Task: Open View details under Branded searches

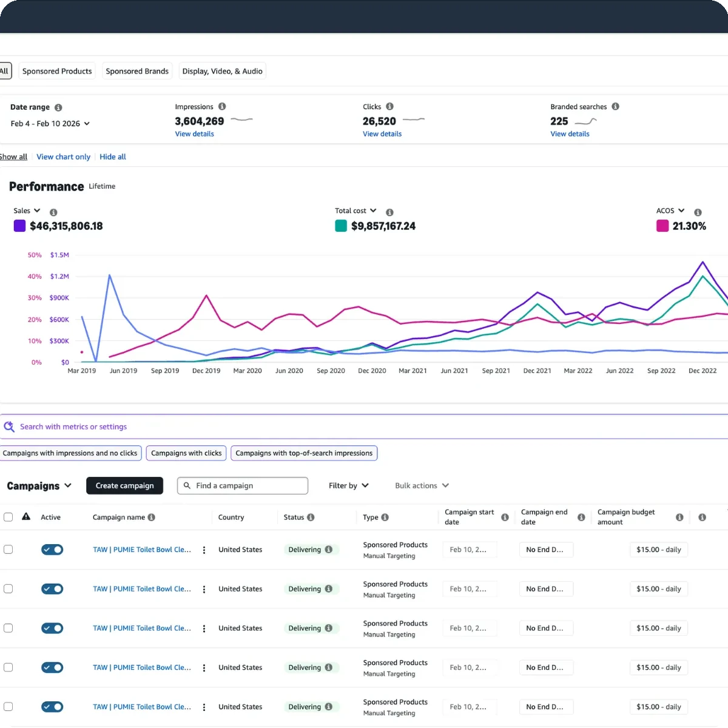Action: click(x=570, y=134)
